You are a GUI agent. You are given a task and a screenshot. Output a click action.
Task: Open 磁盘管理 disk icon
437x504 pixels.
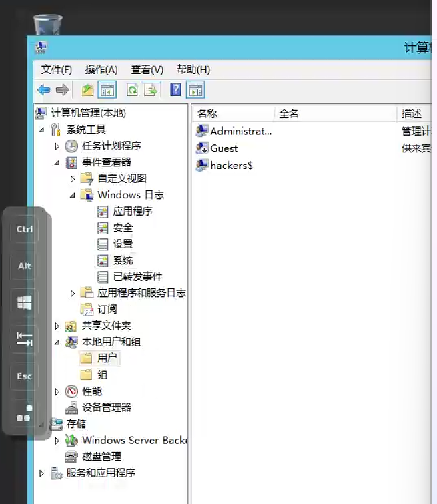(71, 457)
